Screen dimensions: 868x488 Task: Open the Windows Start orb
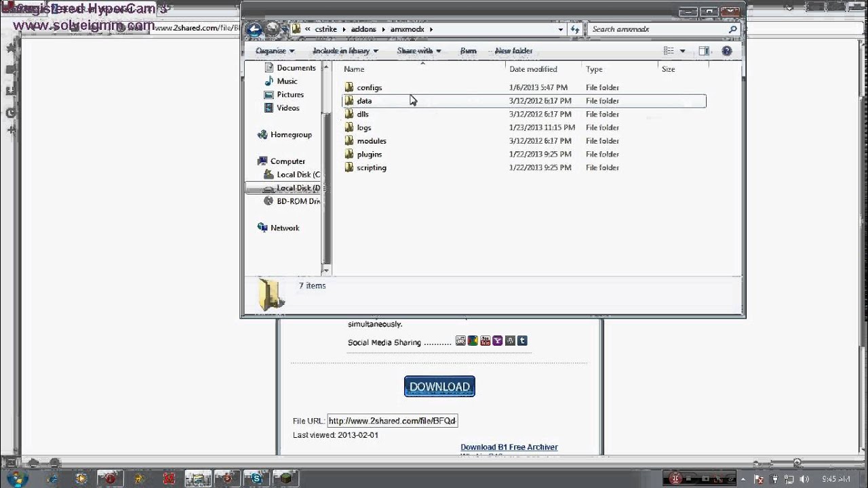[x=16, y=479]
